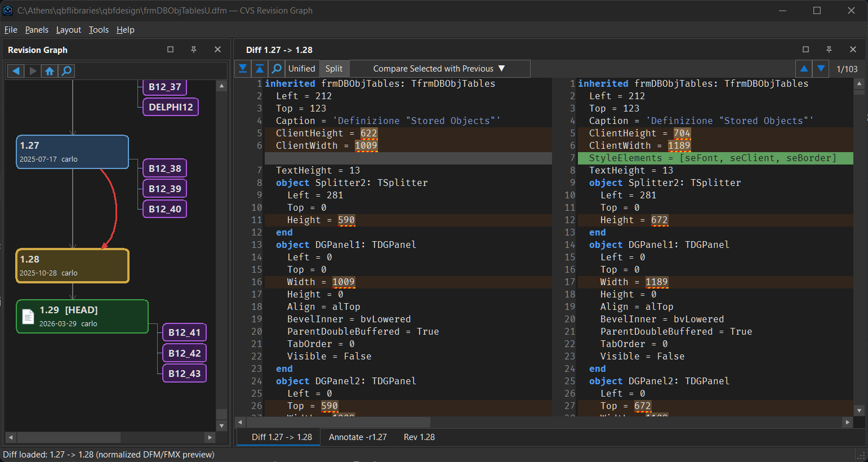Click diff horizontal scroll left arrow
The width and height of the screenshot is (868, 462).
[x=240, y=422]
